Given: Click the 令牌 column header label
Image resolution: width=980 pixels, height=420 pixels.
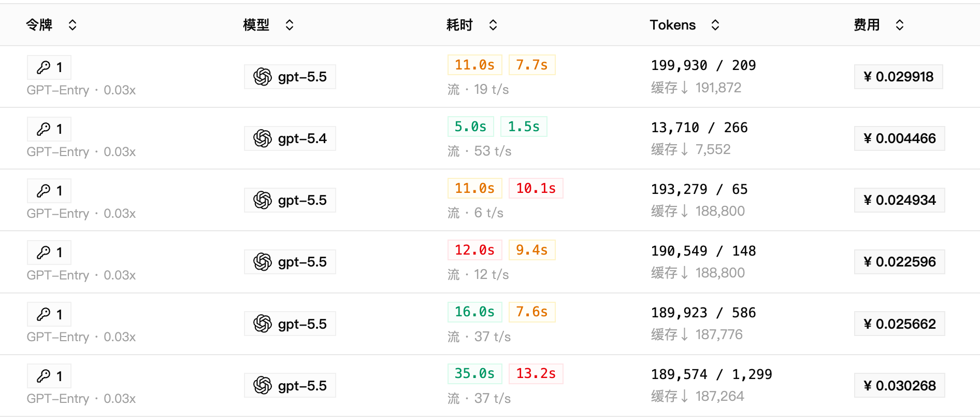Looking at the screenshot, I should pos(39,25).
